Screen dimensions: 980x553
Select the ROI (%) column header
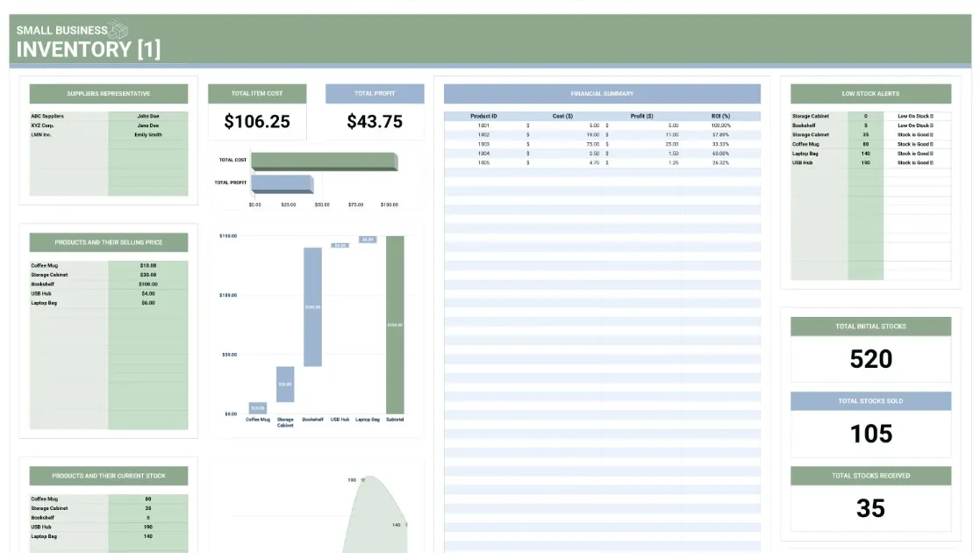[720, 117]
